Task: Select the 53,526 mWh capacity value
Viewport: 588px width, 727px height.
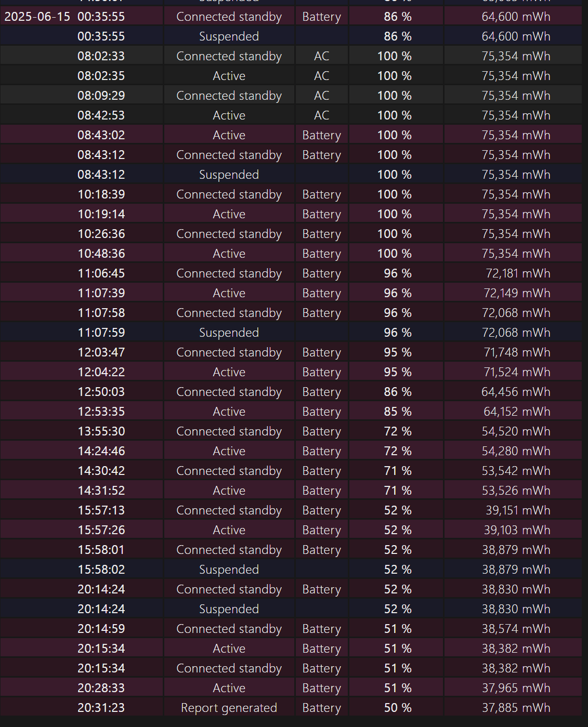Action: click(515, 491)
